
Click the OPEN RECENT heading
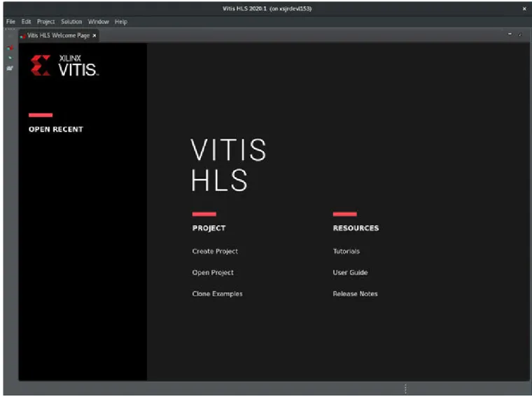tap(55, 129)
